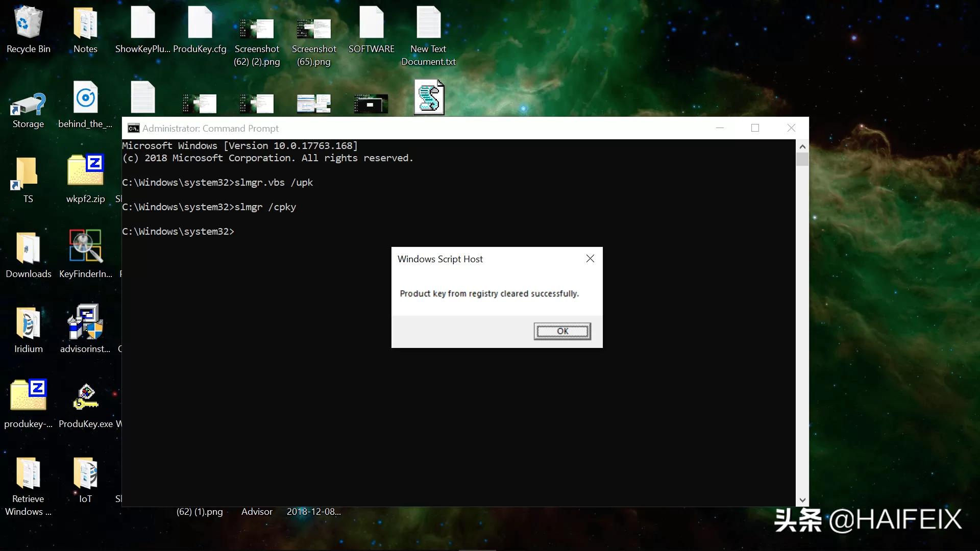Screen dimensions: 980x551
Task: Close the Windows Script Host dialog
Action: [x=590, y=259]
